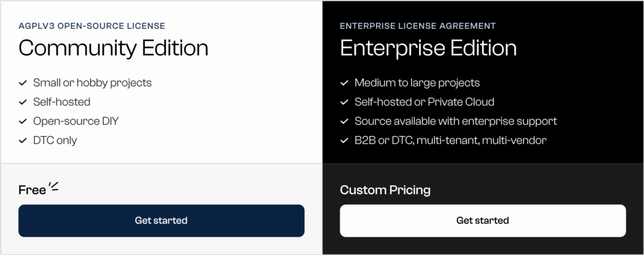Click Enterprise Edition Get started button
The image size is (644, 255).
[482, 220]
